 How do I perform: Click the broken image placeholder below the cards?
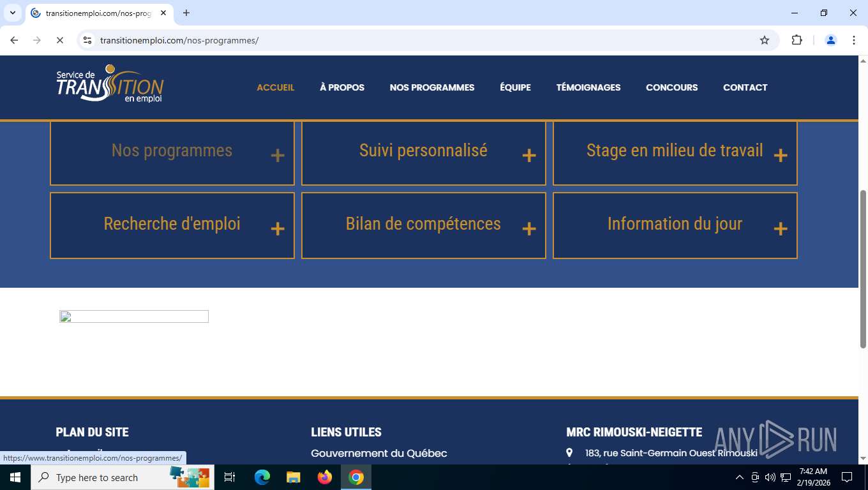click(134, 316)
